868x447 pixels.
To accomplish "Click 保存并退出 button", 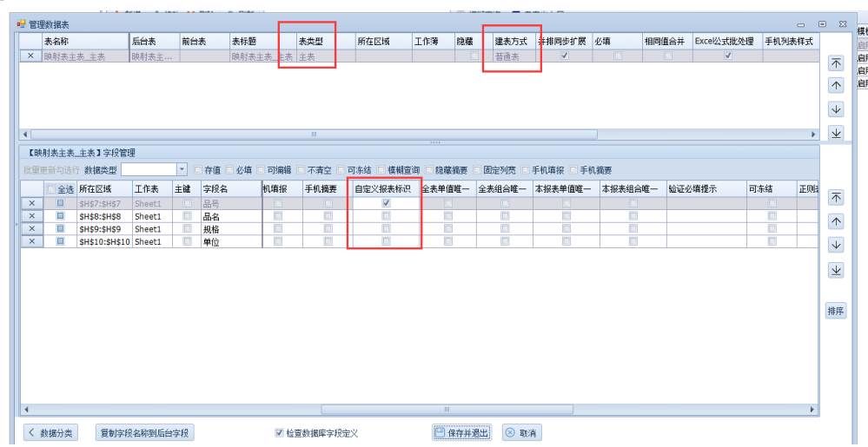I will [461, 432].
